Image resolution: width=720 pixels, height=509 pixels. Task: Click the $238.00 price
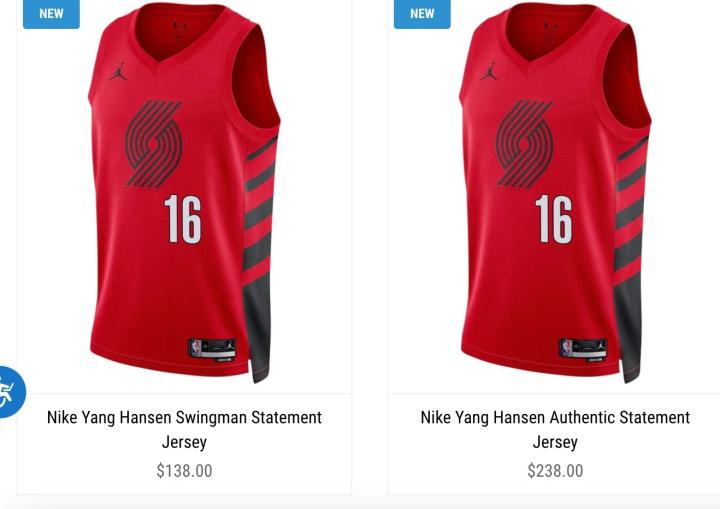pyautogui.click(x=555, y=471)
